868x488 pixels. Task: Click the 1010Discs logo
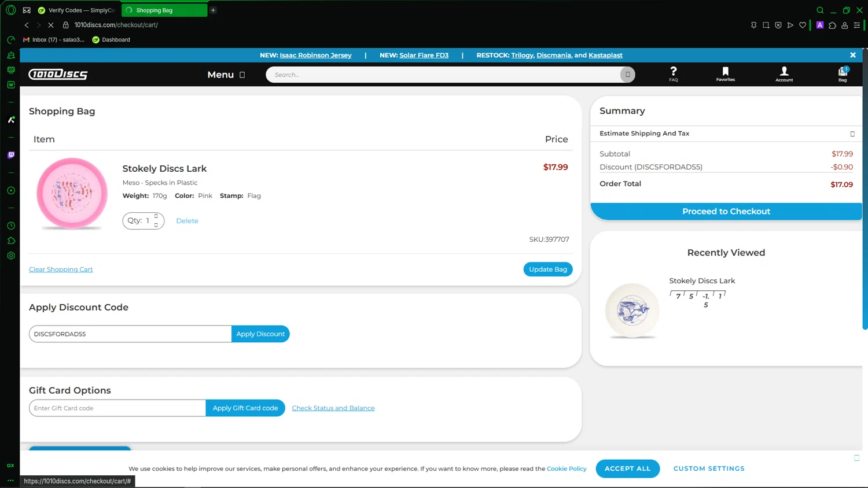pyautogui.click(x=58, y=74)
